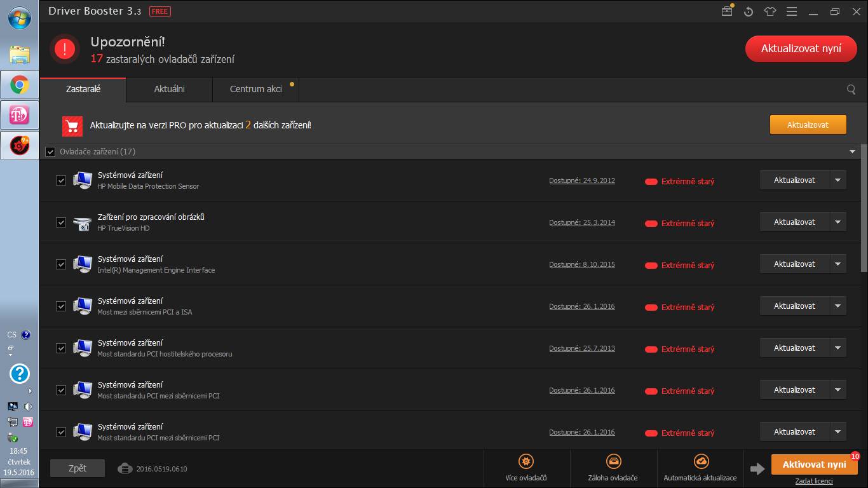The width and height of the screenshot is (868, 488).
Task: Open Dostupné: 8.10.2015 link
Action: point(582,264)
